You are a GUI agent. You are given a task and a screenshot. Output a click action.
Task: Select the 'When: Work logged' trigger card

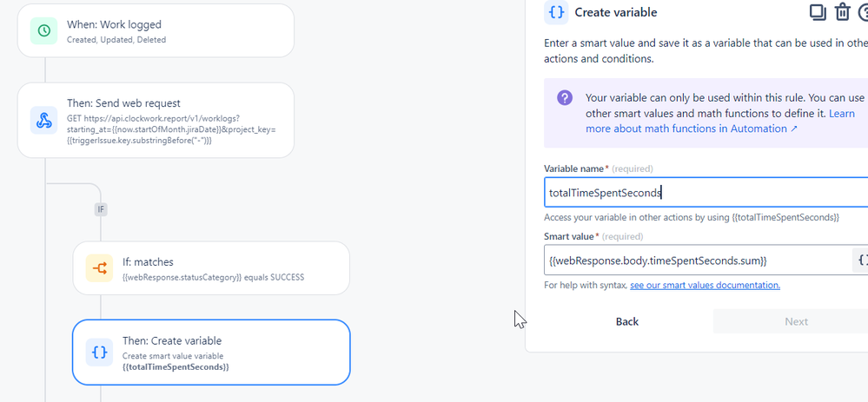pos(156,31)
